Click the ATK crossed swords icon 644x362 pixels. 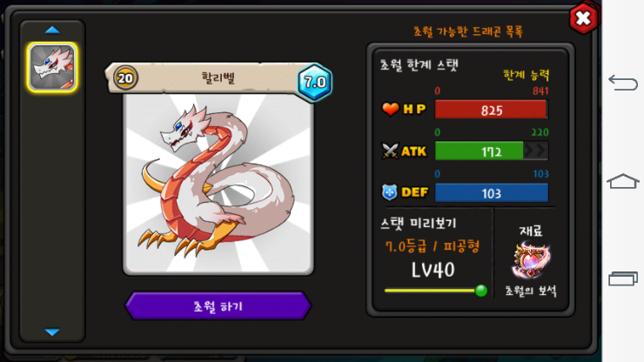point(390,151)
